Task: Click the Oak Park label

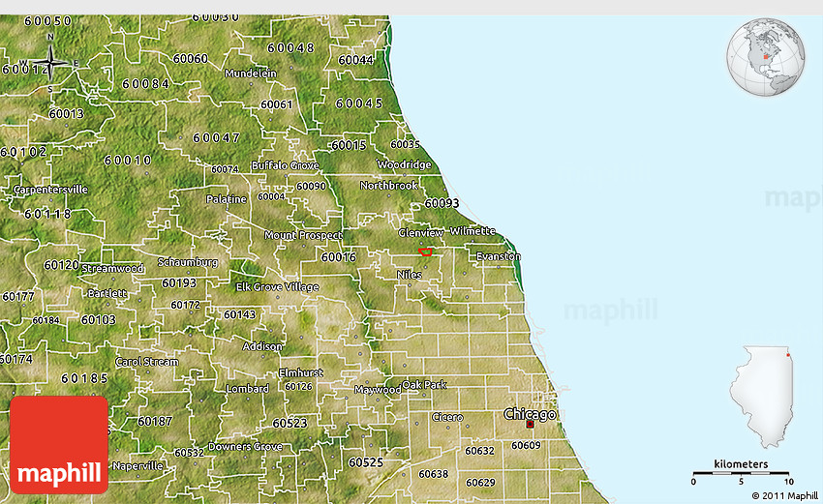Action: (424, 384)
